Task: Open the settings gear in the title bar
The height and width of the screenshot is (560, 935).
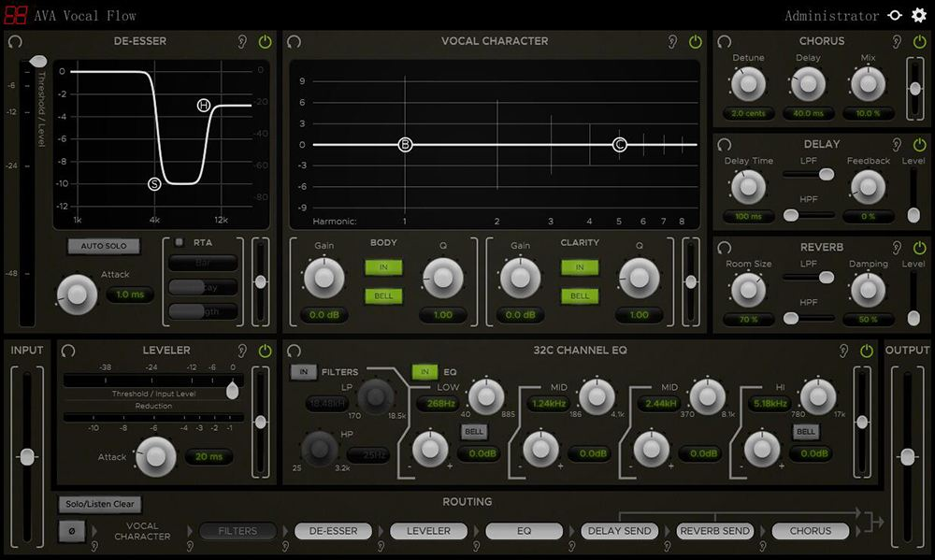Action: (x=919, y=16)
